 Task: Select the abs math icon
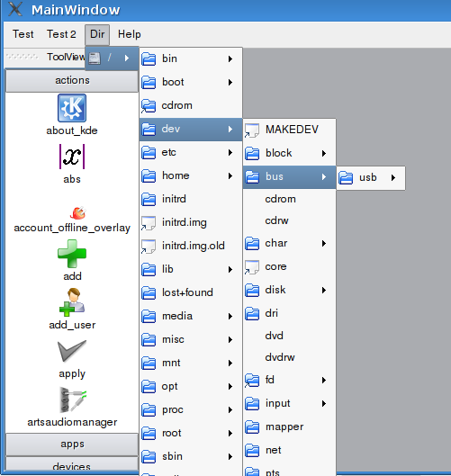click(72, 157)
